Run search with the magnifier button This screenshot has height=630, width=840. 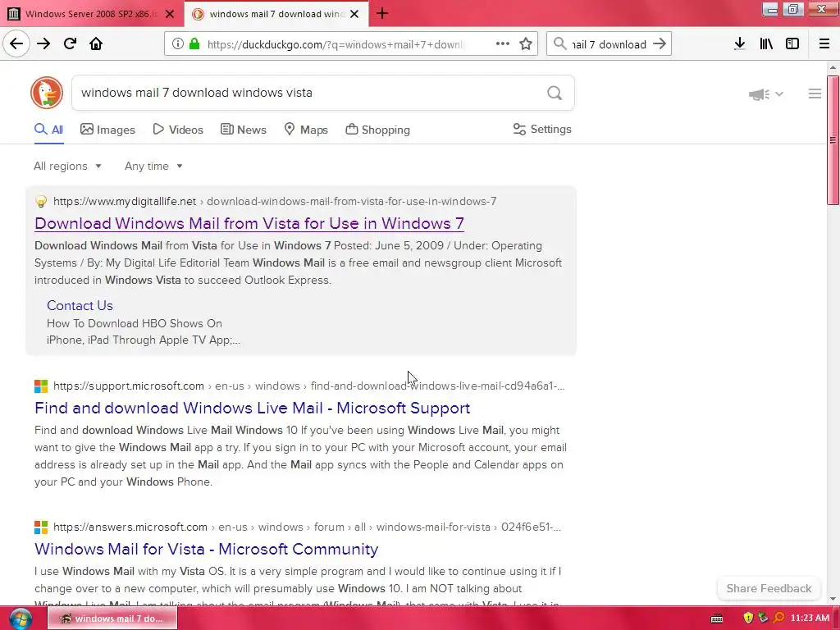555,94
